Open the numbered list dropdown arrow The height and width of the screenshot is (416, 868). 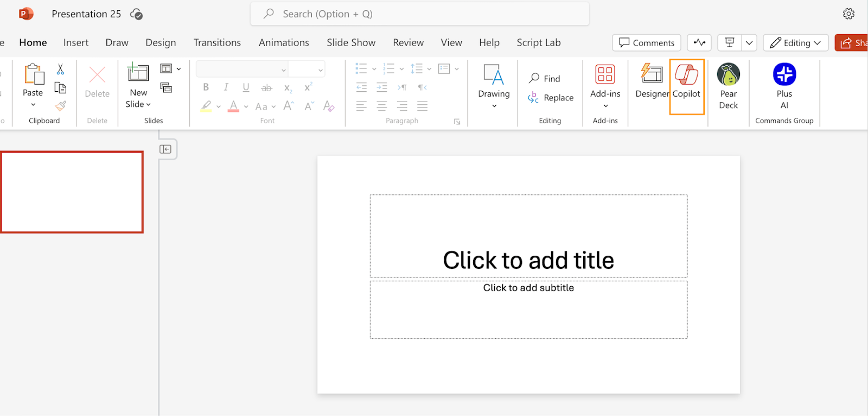point(401,69)
